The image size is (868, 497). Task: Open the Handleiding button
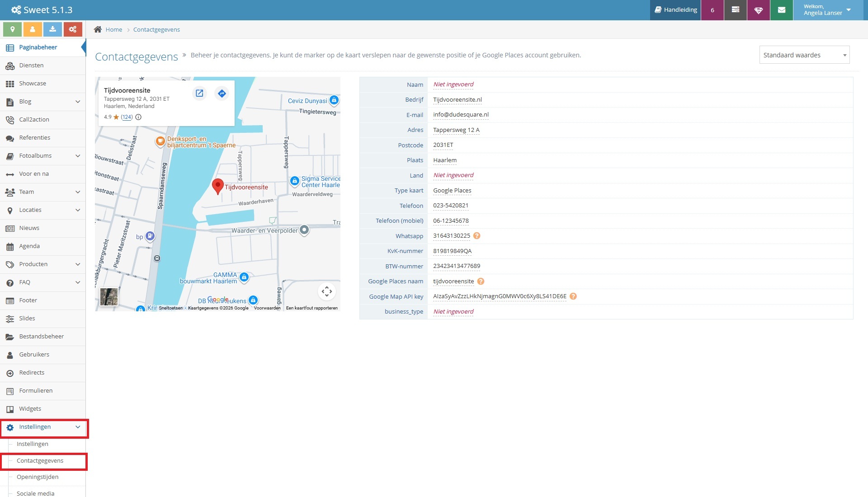(x=675, y=9)
